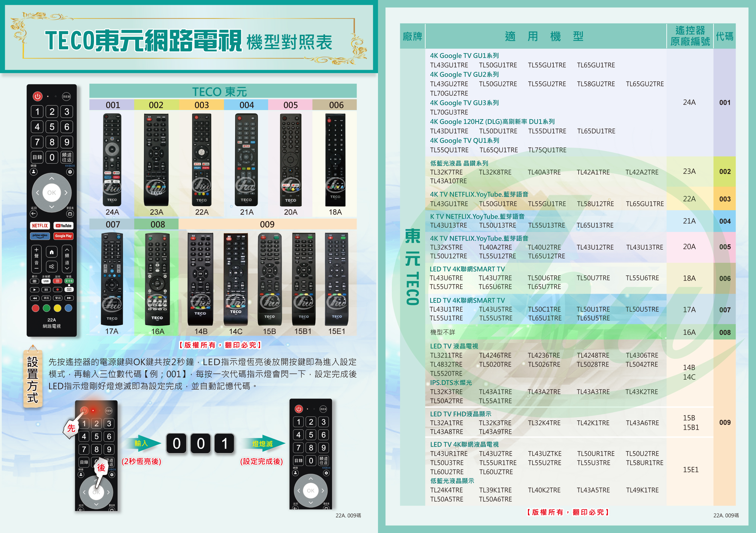Click the home icon on the large remote
Image resolution: width=756 pixels, height=533 pixels.
52,252
